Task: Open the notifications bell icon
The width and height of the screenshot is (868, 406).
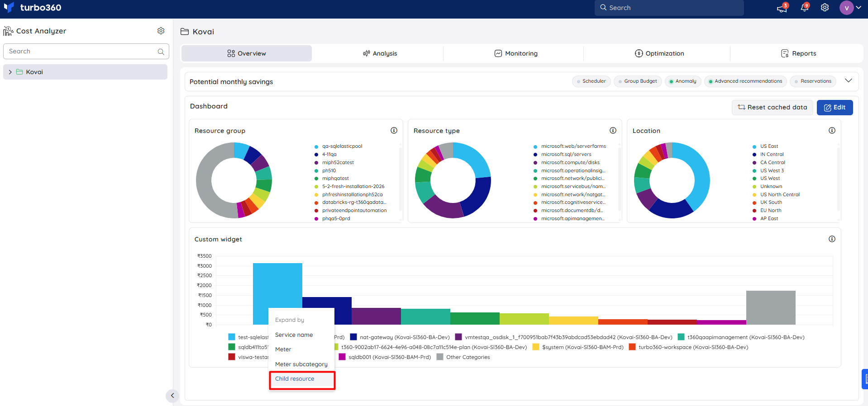Action: coord(805,8)
